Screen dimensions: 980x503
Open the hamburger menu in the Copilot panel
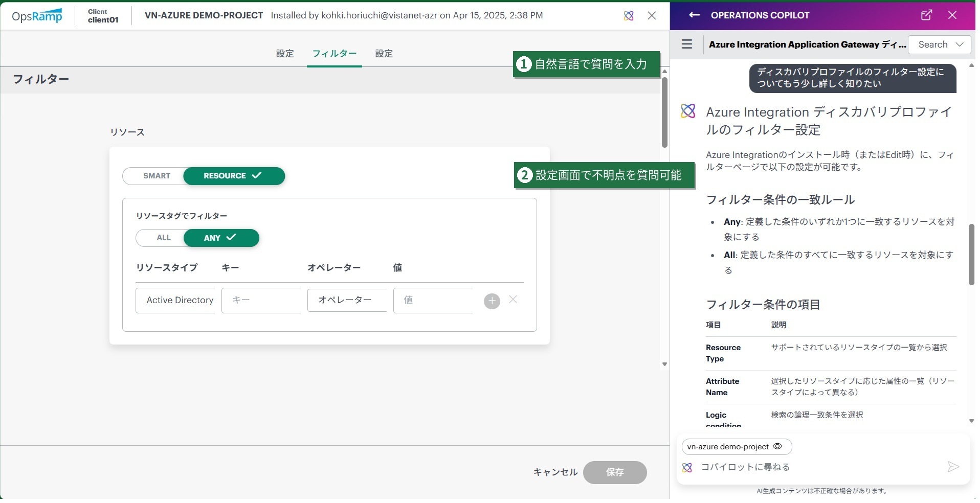687,44
